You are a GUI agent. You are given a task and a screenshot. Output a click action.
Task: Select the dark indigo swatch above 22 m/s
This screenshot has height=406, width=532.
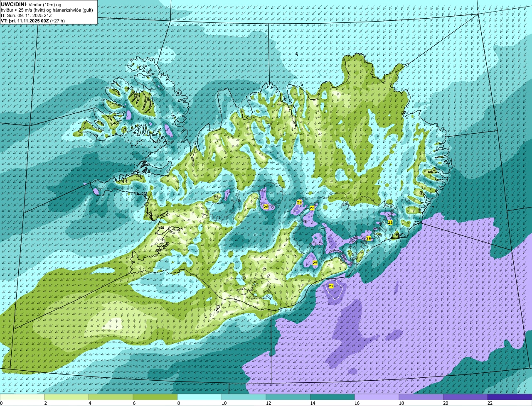tap(510, 397)
